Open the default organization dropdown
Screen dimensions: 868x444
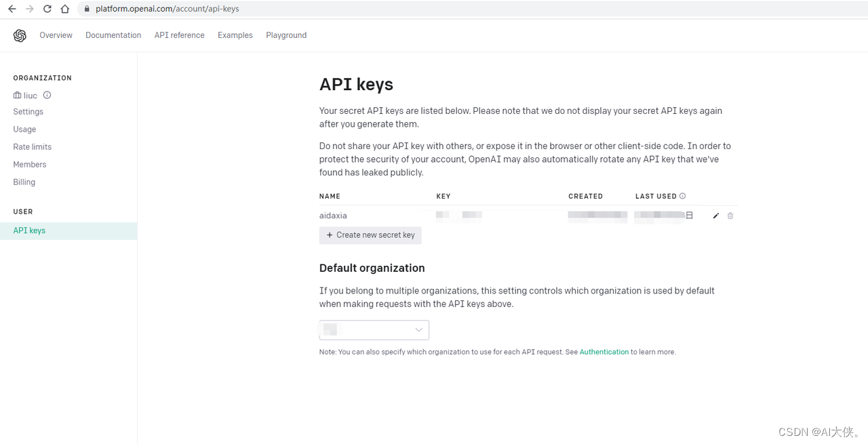(x=374, y=330)
